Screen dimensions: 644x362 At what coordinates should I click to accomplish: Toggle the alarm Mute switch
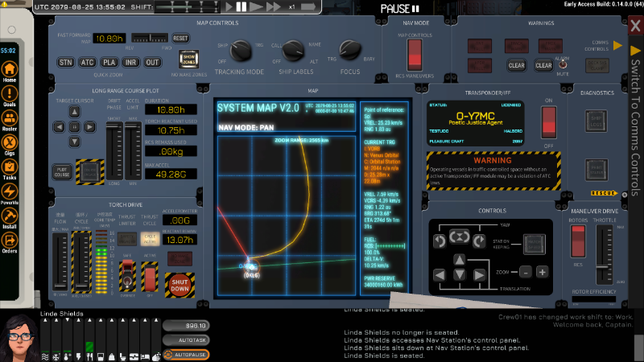click(x=563, y=65)
